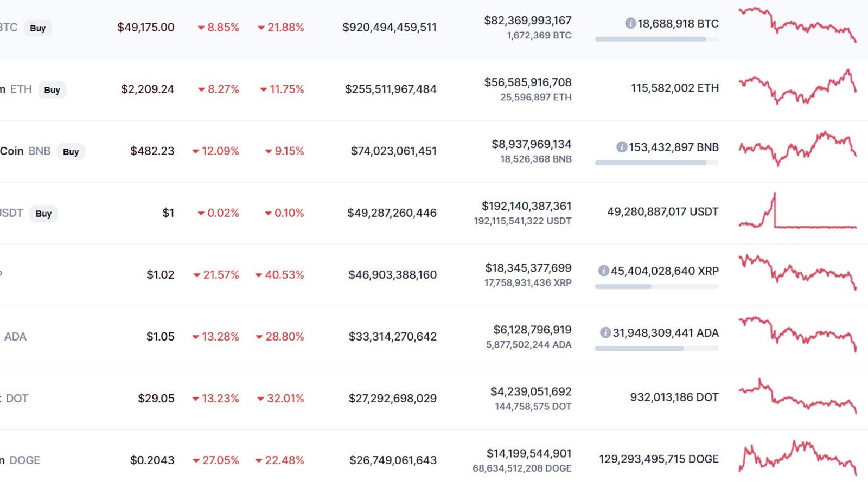
Task: Click the Buy button for BNB
Action: pyautogui.click(x=71, y=152)
